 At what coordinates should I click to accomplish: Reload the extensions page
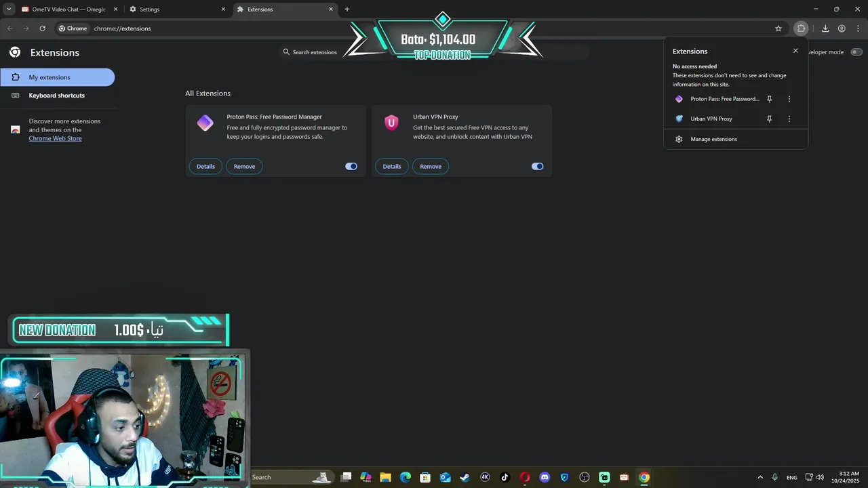pyautogui.click(x=42, y=28)
